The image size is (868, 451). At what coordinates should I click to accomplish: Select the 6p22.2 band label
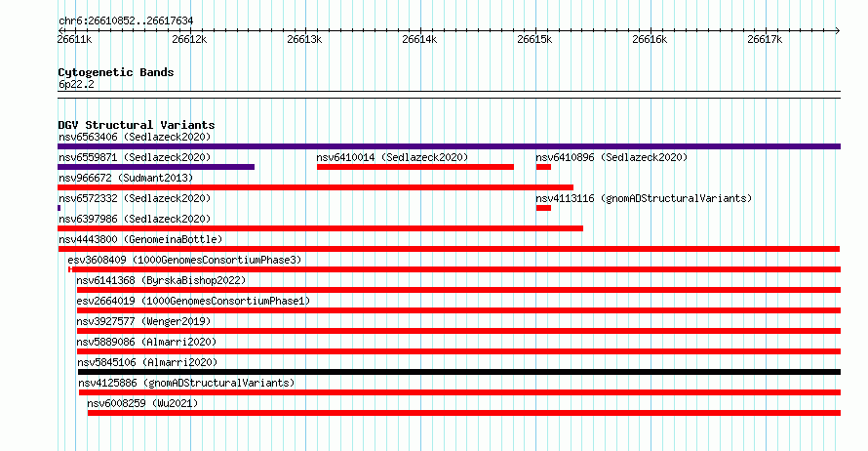tap(76, 85)
